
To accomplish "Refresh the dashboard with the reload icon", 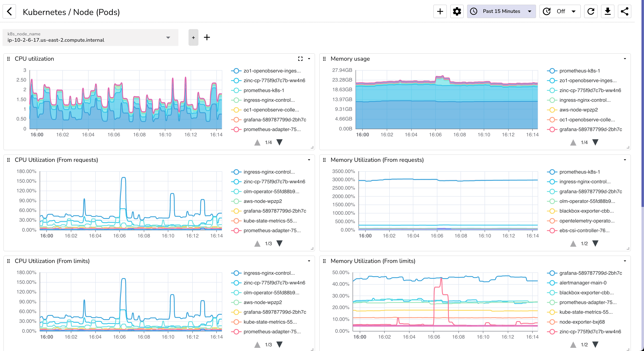I will coord(591,11).
